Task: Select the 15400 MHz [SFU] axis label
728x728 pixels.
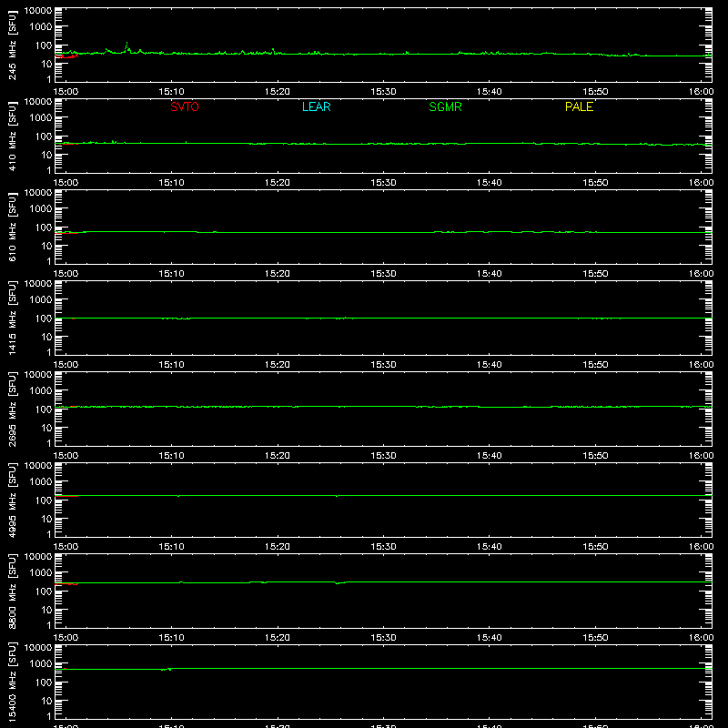Action: 13,682
